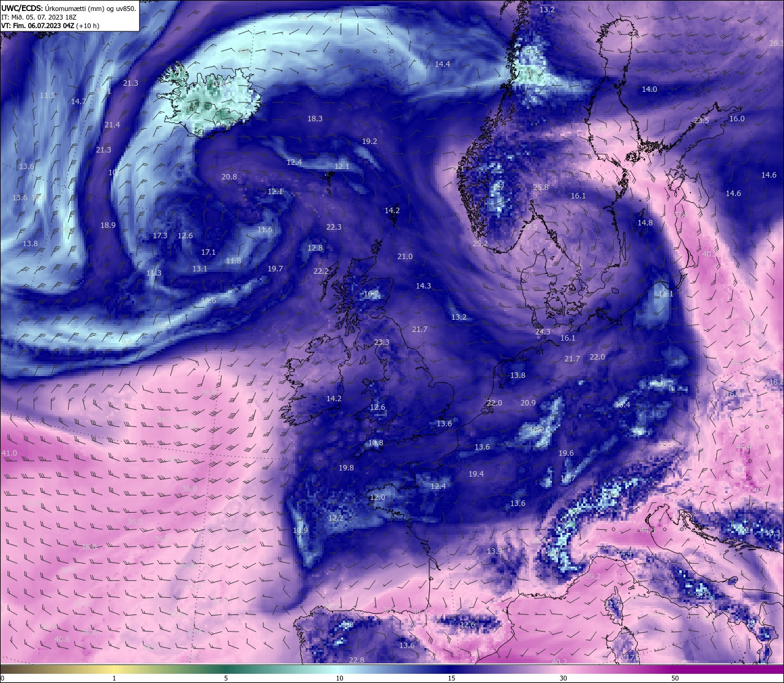Click the 20.9 value label
This screenshot has height=683, width=784.
(528, 403)
